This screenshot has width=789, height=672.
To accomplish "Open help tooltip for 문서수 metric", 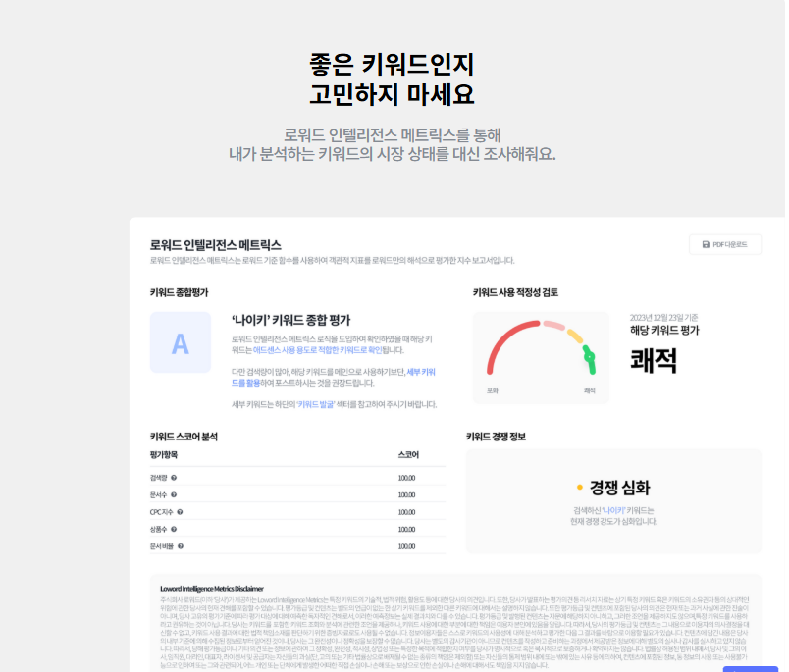I will pos(175,495).
